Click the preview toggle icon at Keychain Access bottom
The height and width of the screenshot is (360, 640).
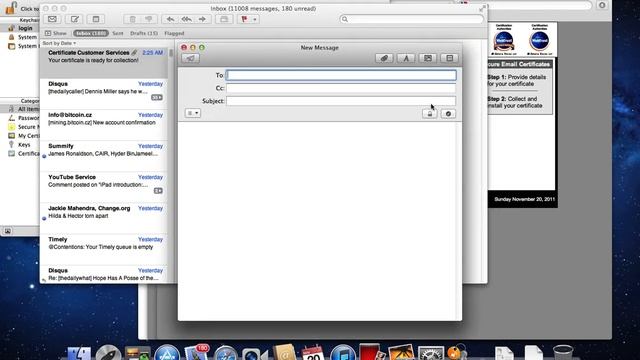(x=7, y=231)
